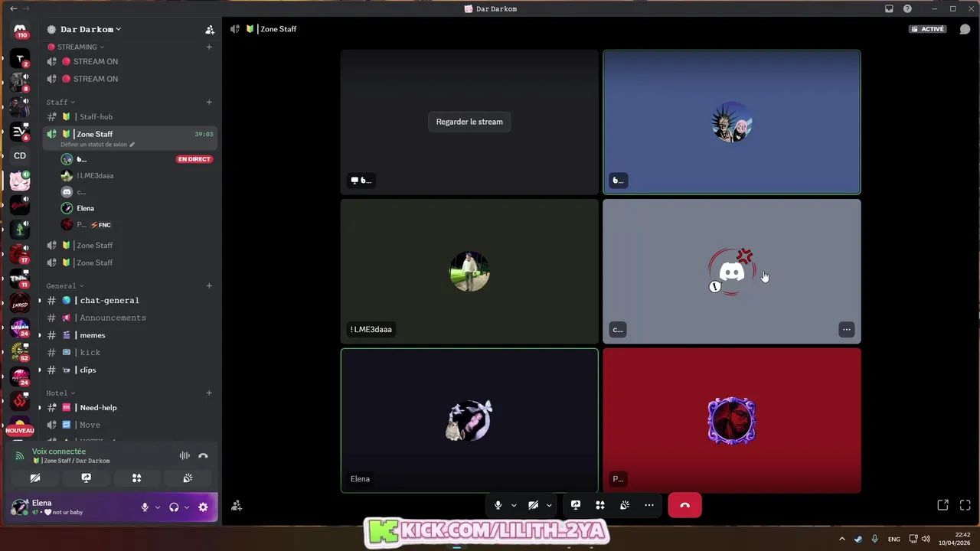Collapse the Hotel category
Screen dimensions: 980x551
tap(60, 393)
